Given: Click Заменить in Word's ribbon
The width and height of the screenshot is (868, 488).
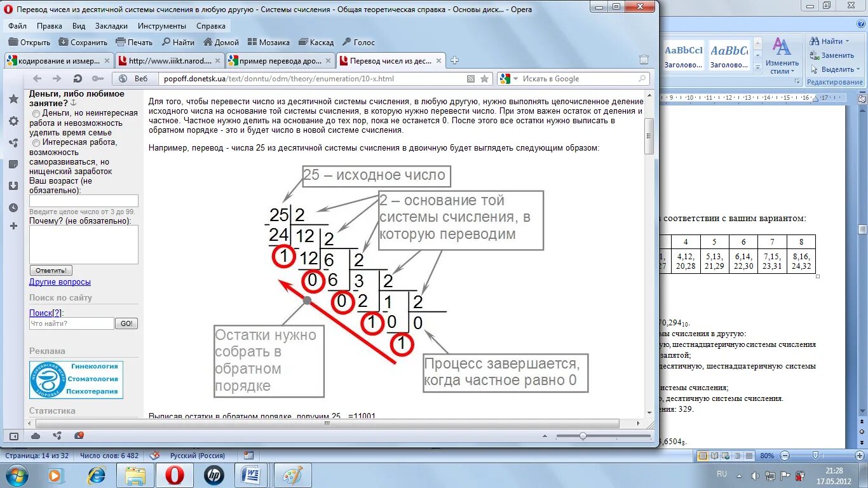Looking at the screenshot, I should click(832, 55).
